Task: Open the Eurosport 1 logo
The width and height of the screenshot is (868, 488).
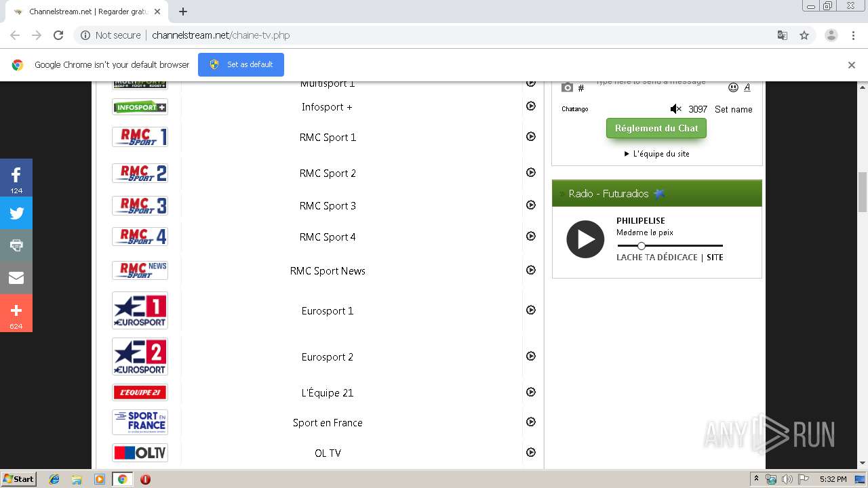Action: click(x=140, y=310)
